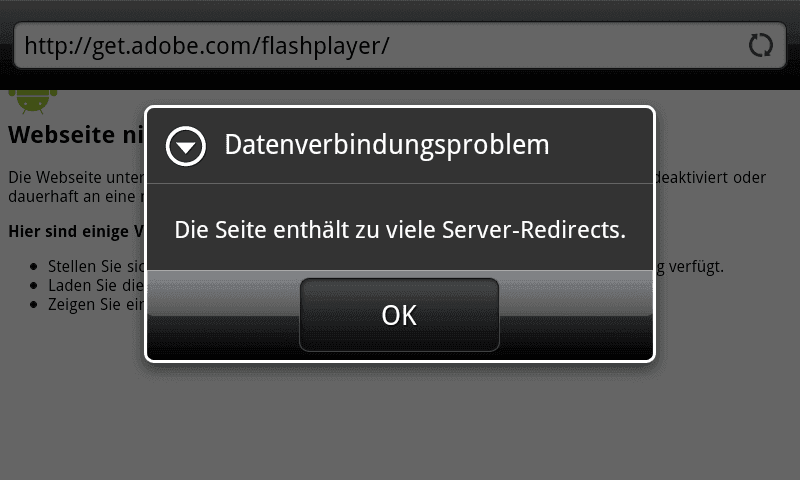Click the dialog button bar left of OK
Viewport: 800px width, 480px height.
coord(223,315)
